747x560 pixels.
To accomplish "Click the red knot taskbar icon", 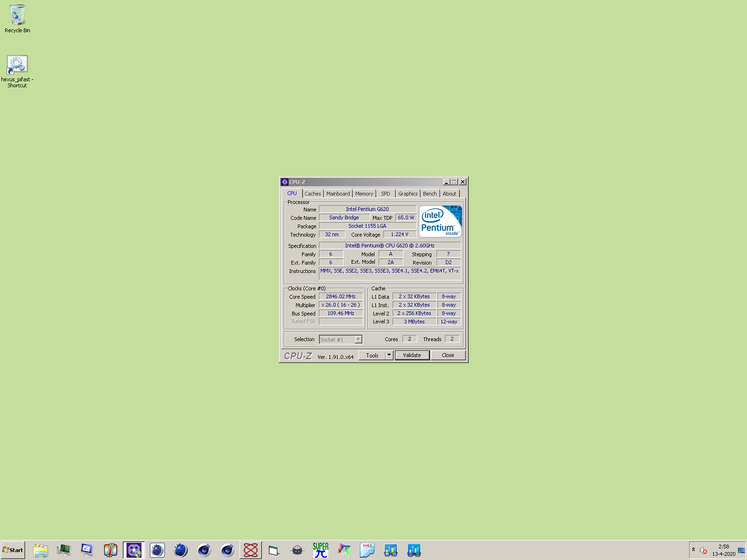I will tap(251, 550).
